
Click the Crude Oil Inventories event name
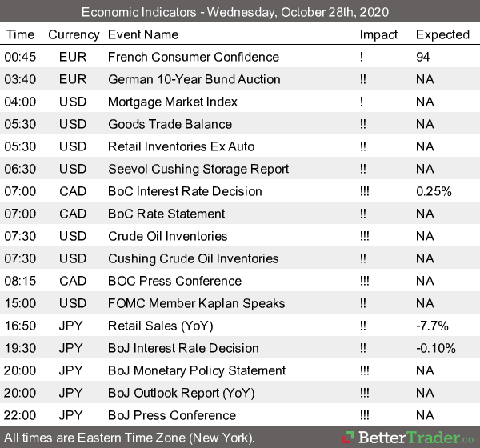pyautogui.click(x=168, y=236)
